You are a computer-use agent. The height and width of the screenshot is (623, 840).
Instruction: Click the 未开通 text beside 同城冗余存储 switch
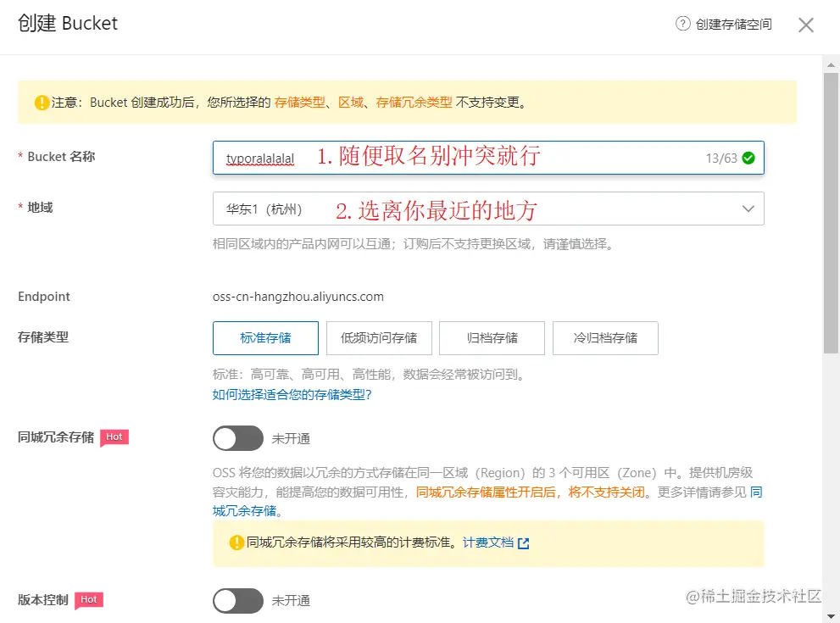291,439
